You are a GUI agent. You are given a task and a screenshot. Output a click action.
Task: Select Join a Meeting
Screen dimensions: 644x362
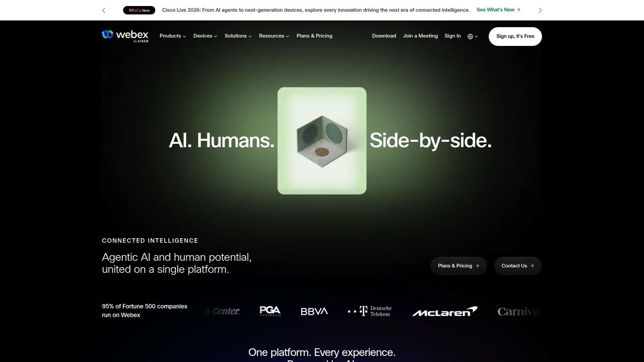(420, 36)
